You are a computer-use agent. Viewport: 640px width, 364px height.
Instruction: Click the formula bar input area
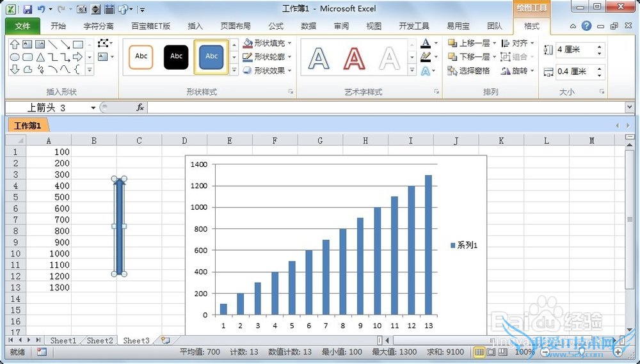pyautogui.click(x=385, y=107)
